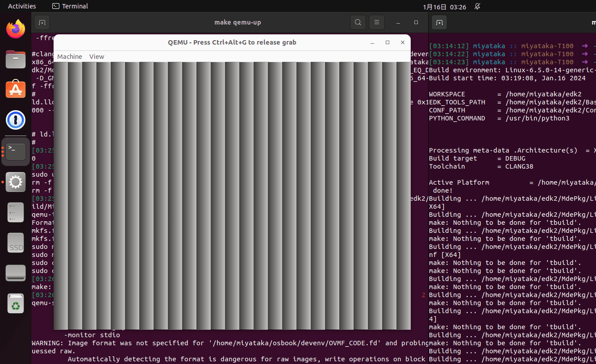
Task: Click the 'Build target = DEBUG' line
Action: pos(477,158)
